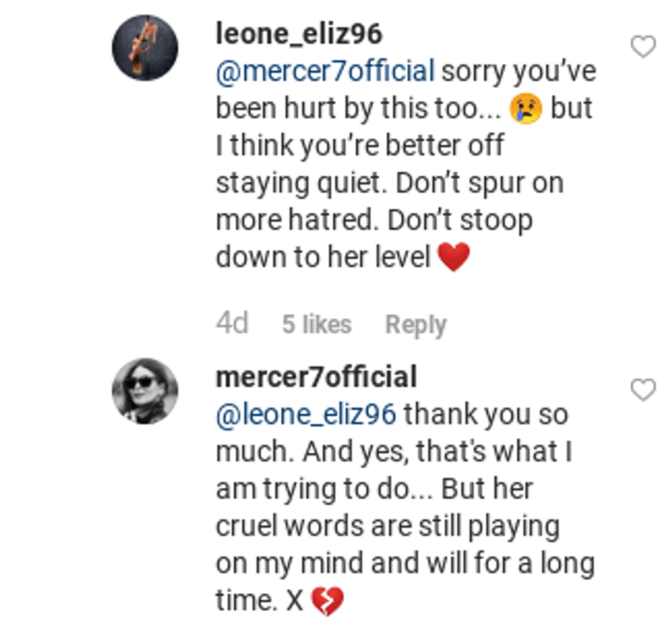This screenshot has height=635, width=672.
Task: Click the text "down to her level"
Action: point(322,257)
